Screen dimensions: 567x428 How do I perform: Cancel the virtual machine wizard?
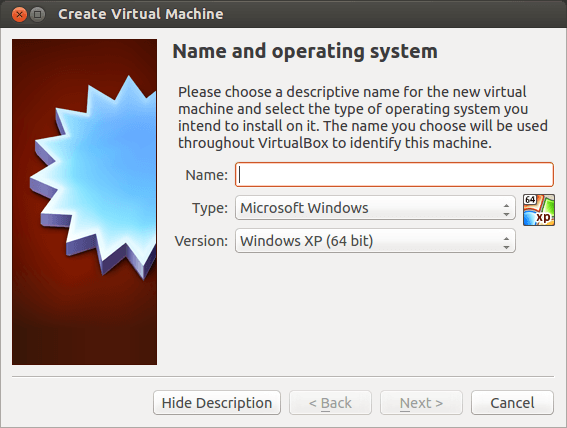tap(512, 403)
